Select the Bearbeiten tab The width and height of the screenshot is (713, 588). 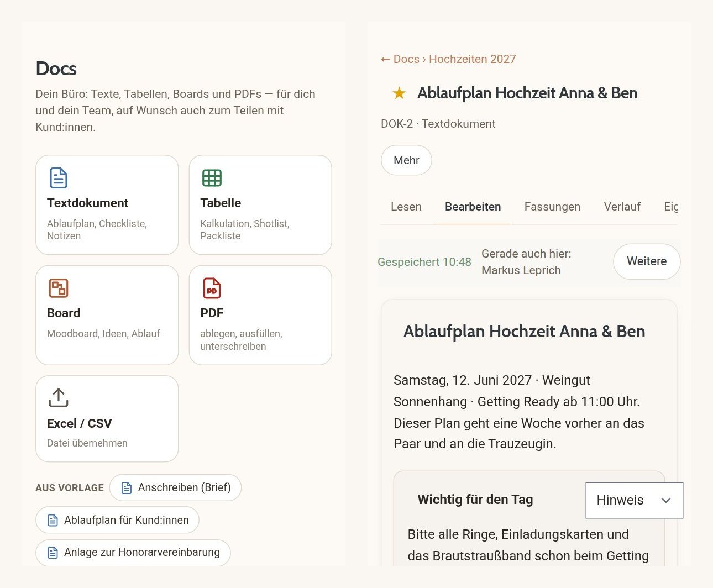click(473, 207)
